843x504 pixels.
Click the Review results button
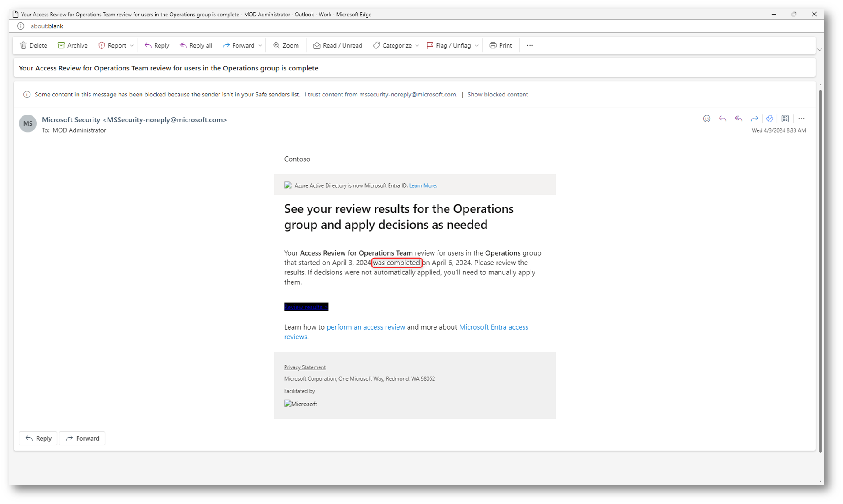(x=306, y=307)
